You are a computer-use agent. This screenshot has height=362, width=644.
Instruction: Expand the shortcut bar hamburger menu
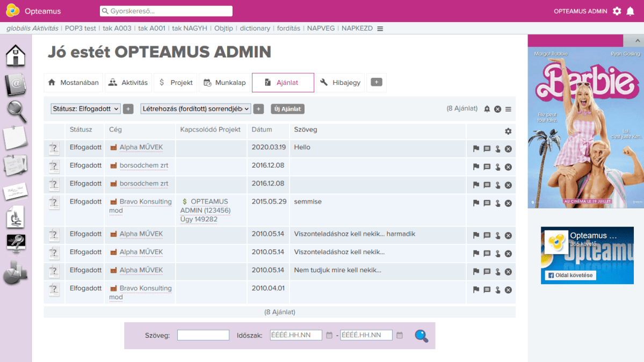coord(380,28)
